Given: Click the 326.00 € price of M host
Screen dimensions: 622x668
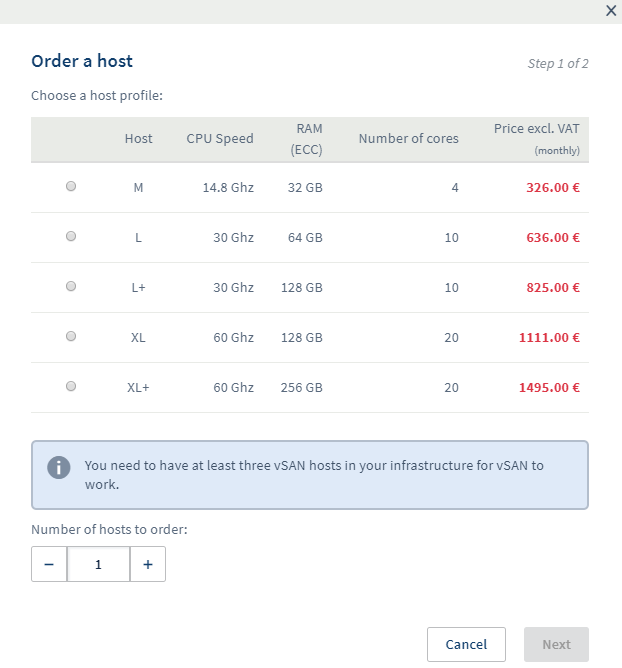Looking at the screenshot, I should [x=553, y=187].
